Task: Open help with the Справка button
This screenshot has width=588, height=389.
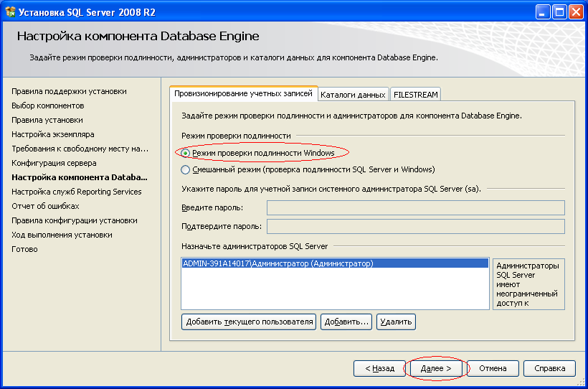Action: coord(549,368)
